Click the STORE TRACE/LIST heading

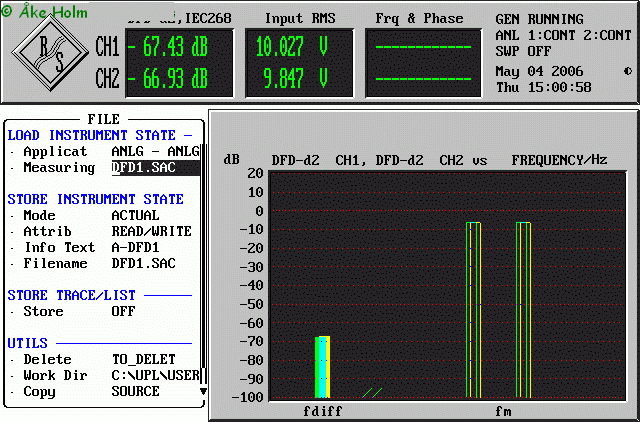point(71,295)
